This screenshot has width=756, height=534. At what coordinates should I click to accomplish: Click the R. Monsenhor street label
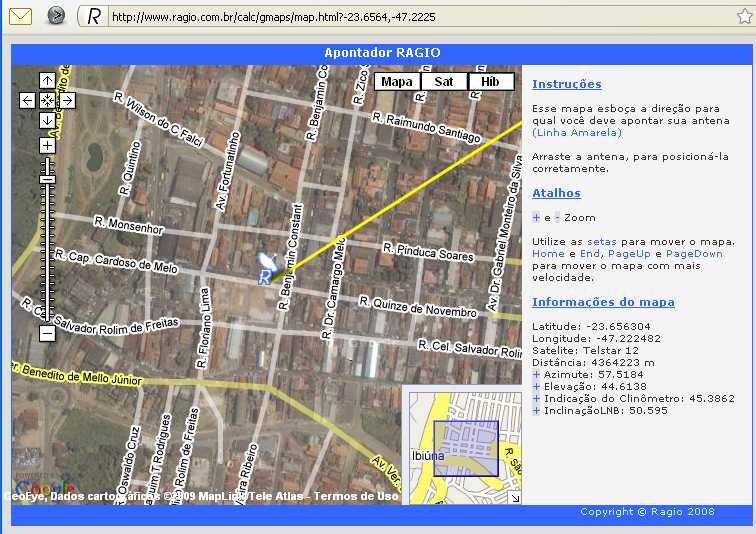tap(129, 225)
